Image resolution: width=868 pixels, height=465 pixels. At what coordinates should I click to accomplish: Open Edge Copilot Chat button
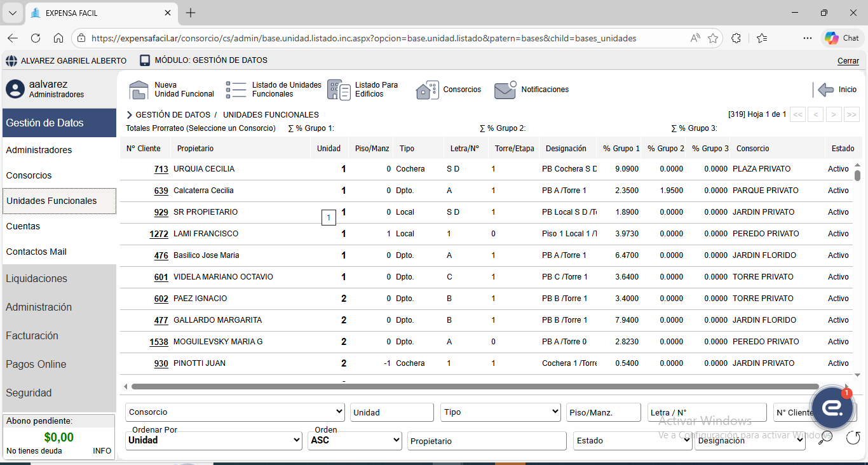tap(843, 38)
